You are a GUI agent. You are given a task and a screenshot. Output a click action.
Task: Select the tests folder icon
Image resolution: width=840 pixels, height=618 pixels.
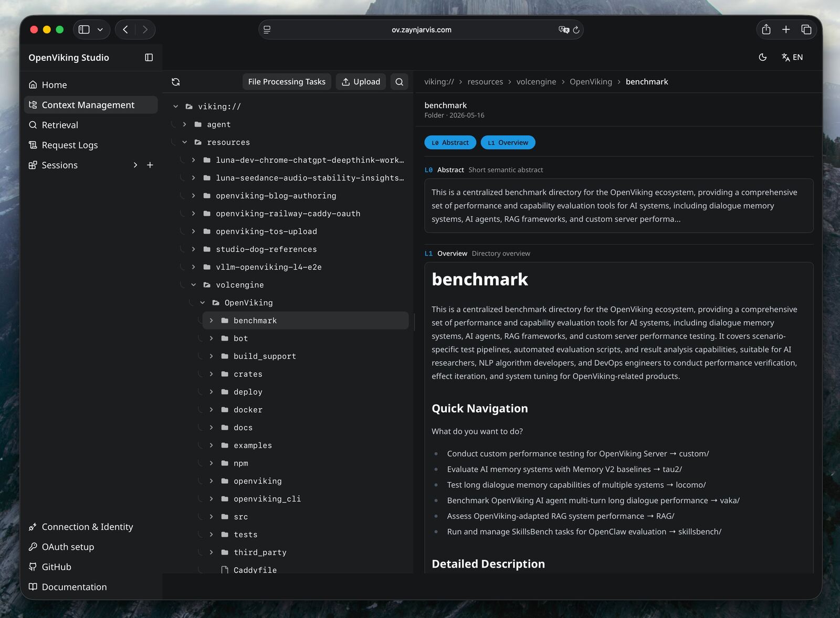click(225, 535)
